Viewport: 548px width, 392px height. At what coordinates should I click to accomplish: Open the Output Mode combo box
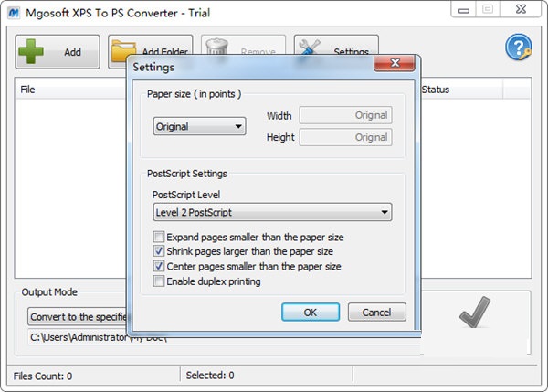pos(77,316)
